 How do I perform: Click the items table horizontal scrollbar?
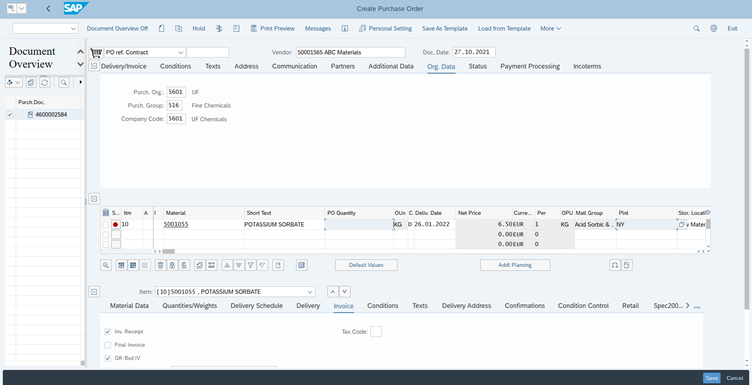(x=168, y=251)
